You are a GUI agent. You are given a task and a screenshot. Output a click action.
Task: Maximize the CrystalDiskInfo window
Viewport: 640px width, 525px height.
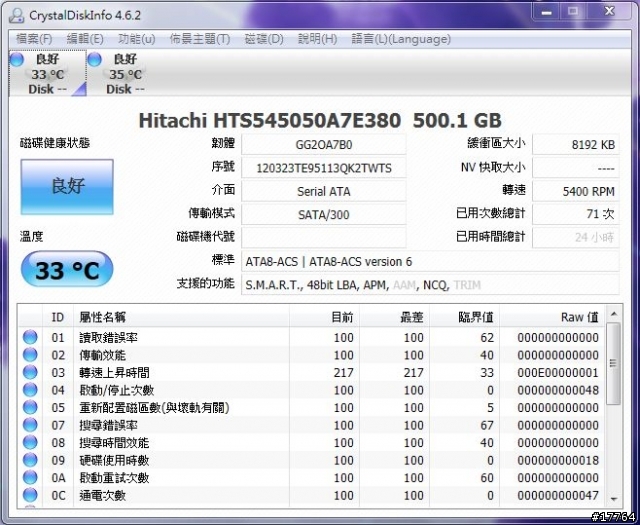tap(573, 12)
